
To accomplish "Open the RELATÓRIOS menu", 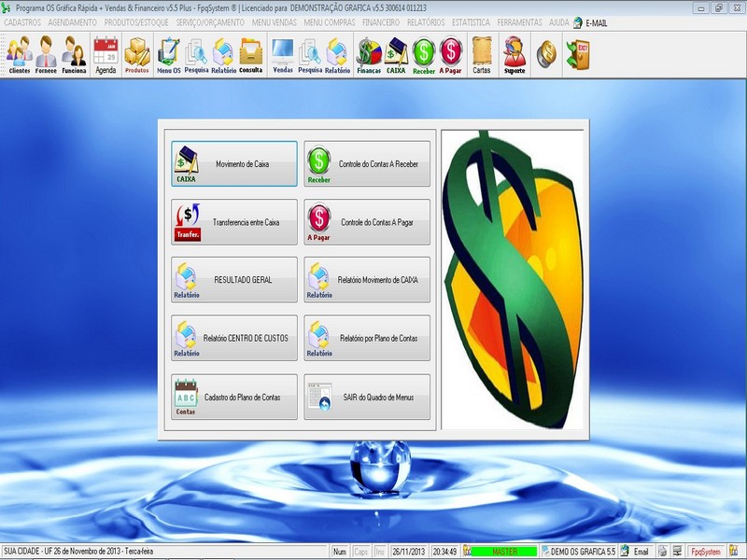I will click(x=426, y=22).
